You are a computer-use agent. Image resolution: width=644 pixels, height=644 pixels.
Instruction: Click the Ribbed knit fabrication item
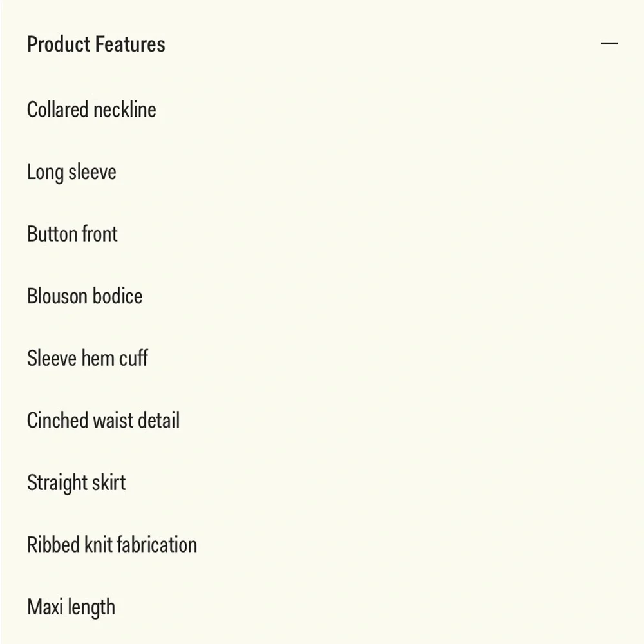[112, 545]
